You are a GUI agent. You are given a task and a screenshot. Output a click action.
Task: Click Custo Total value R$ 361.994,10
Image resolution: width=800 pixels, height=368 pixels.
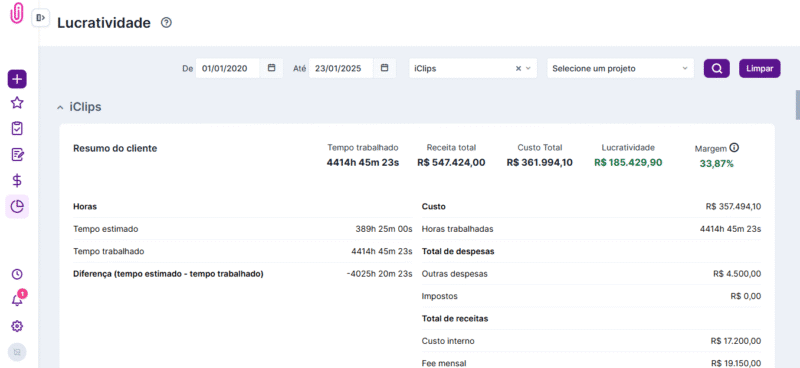click(x=539, y=163)
